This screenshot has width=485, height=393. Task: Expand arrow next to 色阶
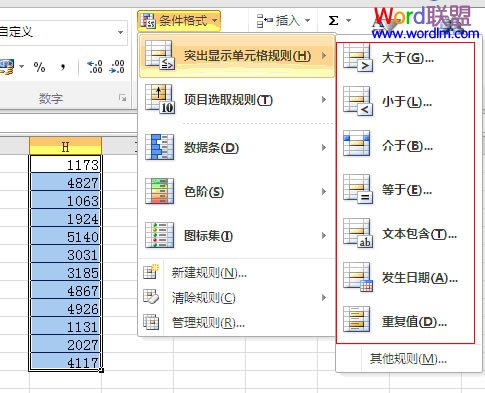pyautogui.click(x=324, y=192)
